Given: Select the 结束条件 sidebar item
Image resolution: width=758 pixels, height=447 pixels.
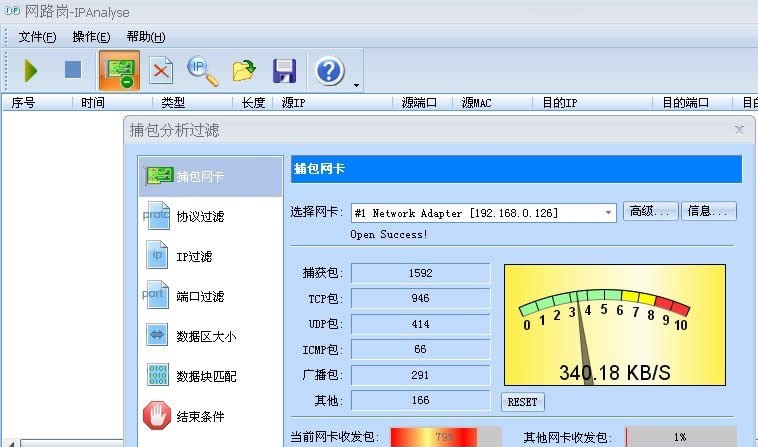Looking at the screenshot, I should pos(210,416).
